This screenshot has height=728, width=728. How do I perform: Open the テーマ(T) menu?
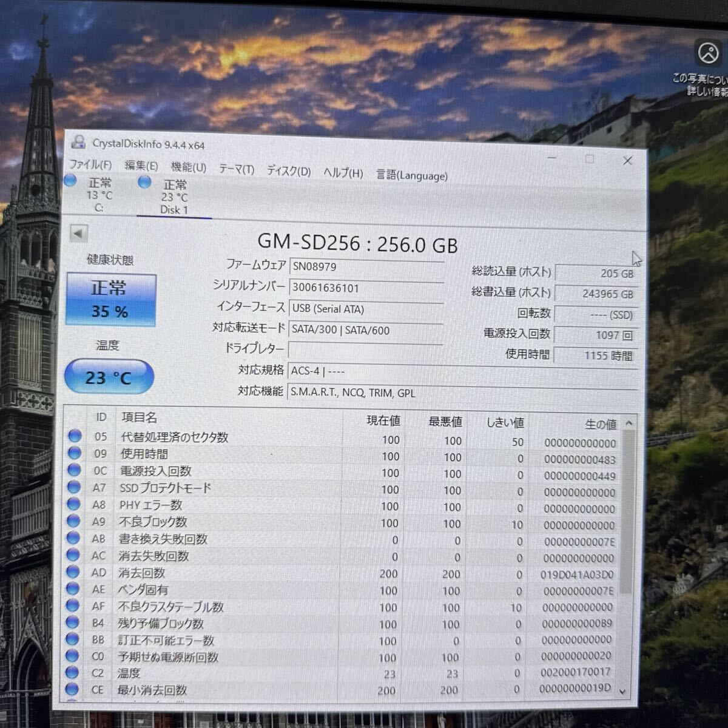click(236, 170)
